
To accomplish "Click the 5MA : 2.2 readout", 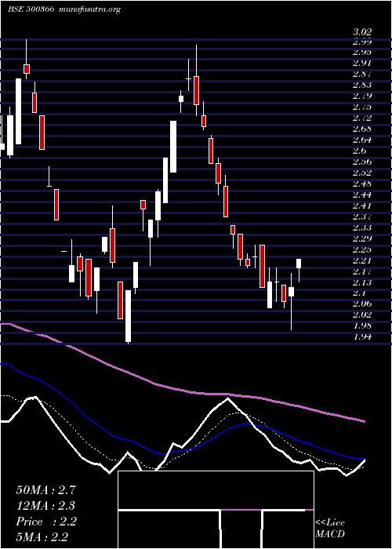I will (x=42, y=536).
